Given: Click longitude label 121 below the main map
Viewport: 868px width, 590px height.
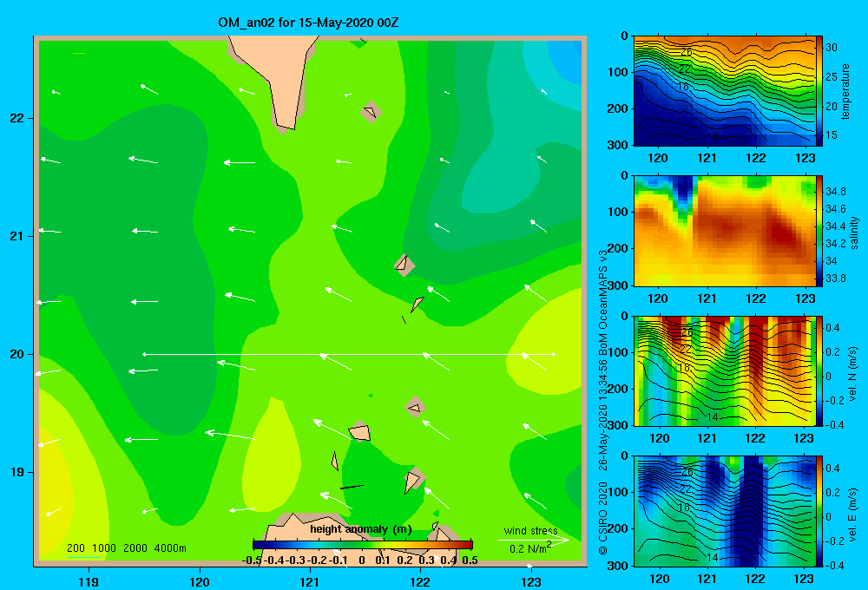Looking at the screenshot, I should pos(310,581).
